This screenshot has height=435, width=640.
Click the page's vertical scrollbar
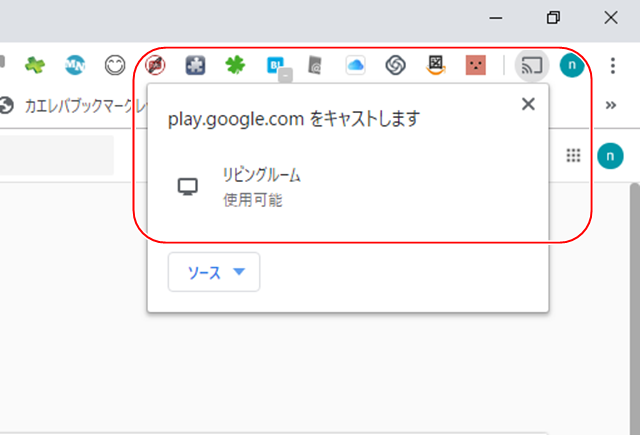click(635, 309)
